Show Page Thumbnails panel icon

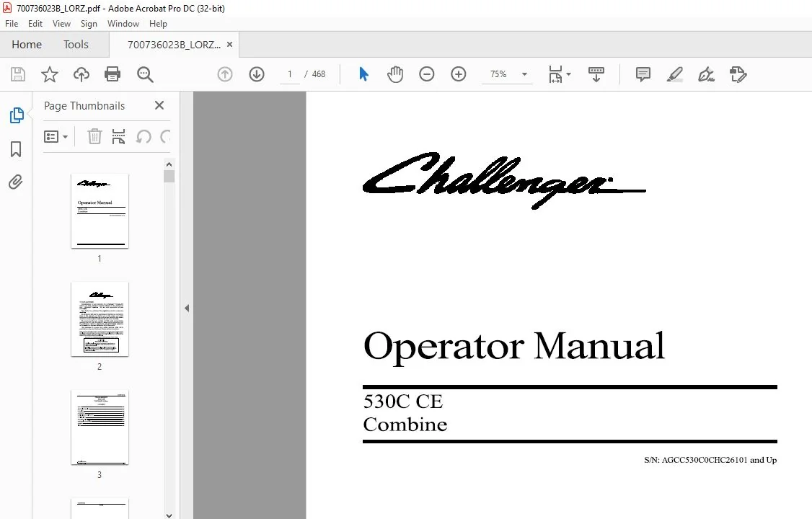(x=17, y=115)
